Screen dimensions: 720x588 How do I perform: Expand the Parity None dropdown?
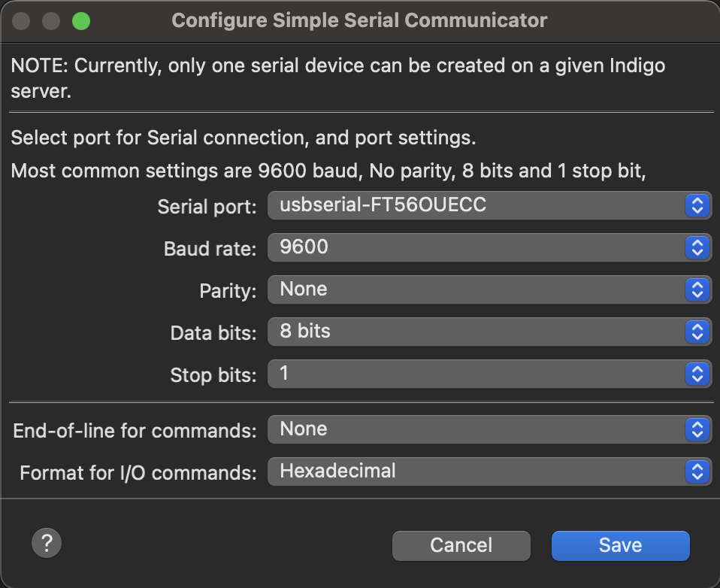tap(489, 290)
